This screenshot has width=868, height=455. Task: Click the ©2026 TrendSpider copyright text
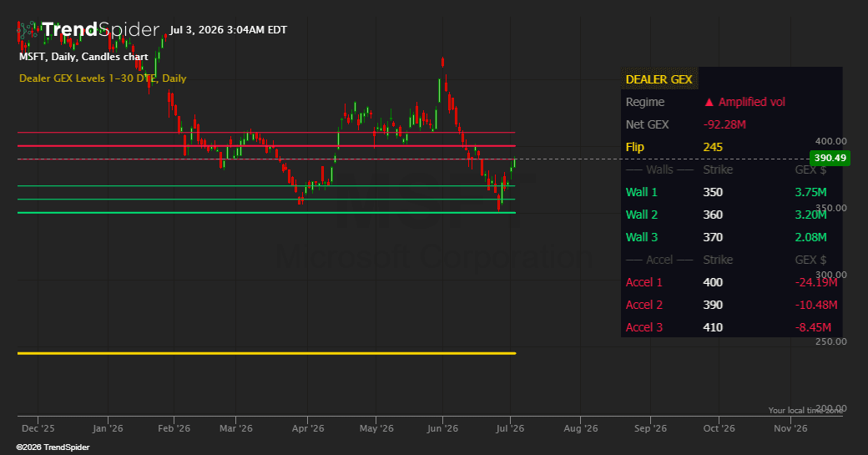click(53, 447)
